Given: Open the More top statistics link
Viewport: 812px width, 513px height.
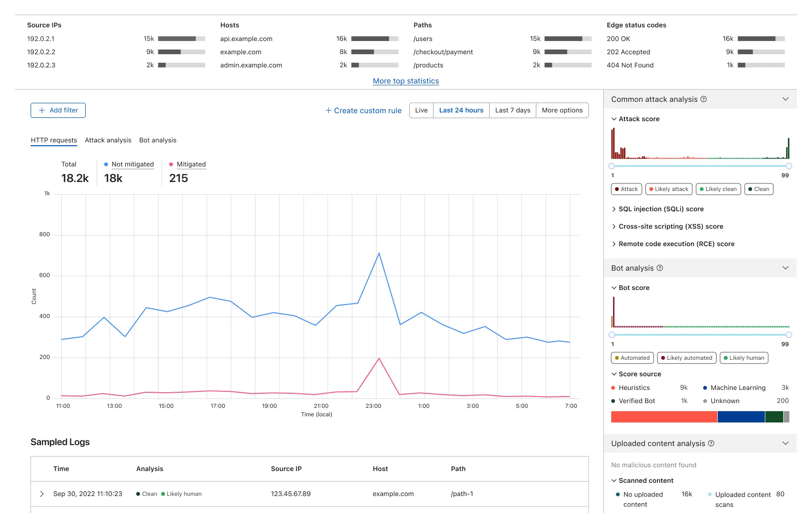Looking at the screenshot, I should point(406,81).
